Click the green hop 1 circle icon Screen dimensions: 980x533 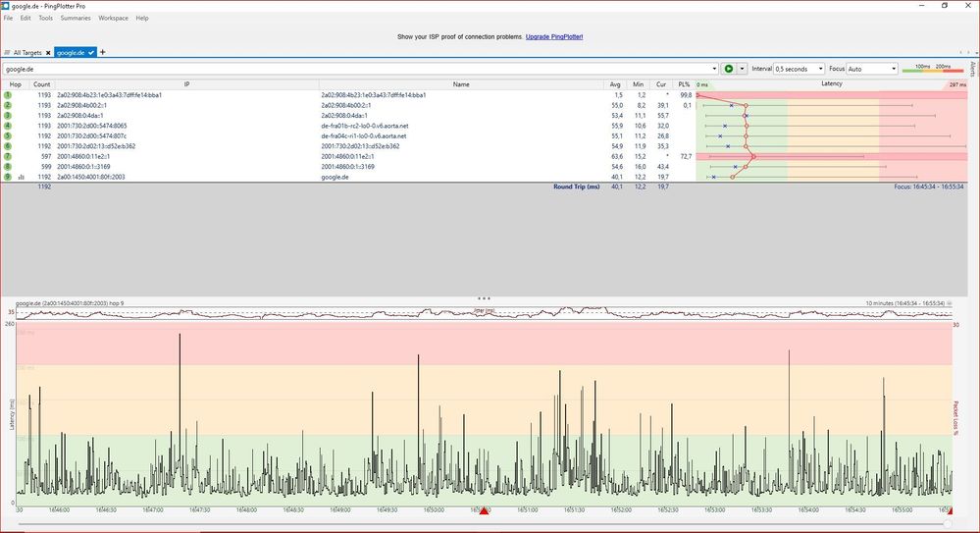click(x=7, y=95)
